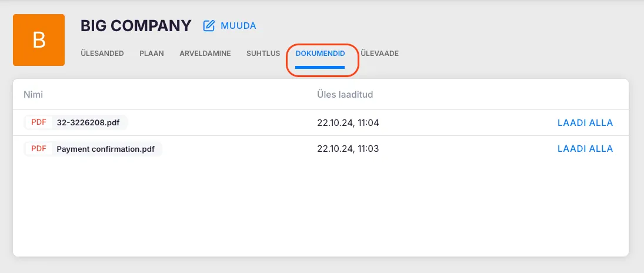Click the upload time 22.10.24, 11:03
The height and width of the screenshot is (273, 644).
[x=348, y=149]
